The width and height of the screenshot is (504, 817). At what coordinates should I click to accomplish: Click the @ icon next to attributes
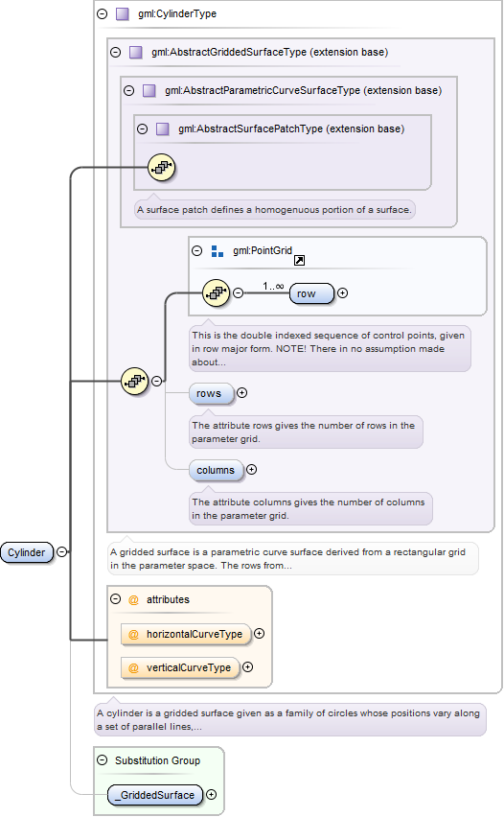(133, 599)
